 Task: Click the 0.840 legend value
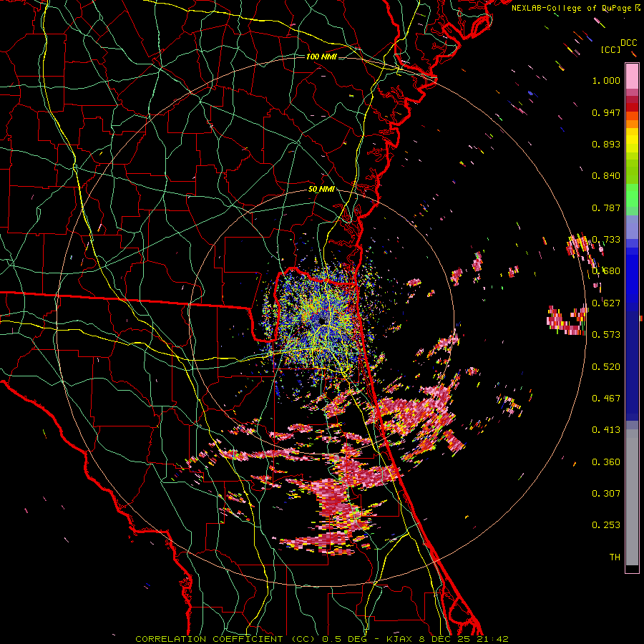point(606,176)
